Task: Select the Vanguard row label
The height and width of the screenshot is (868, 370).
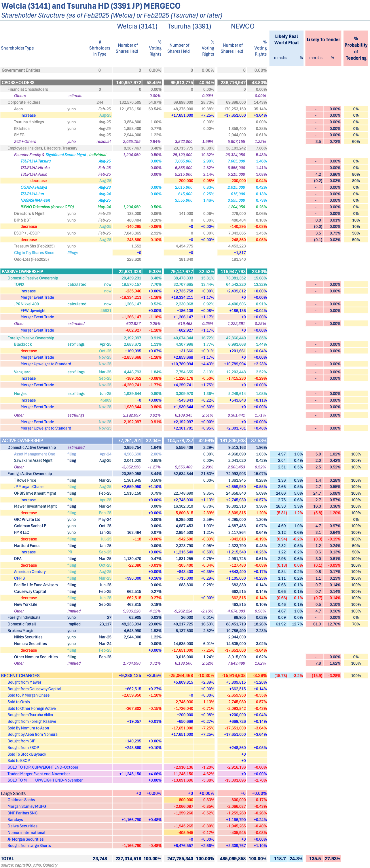Action: (x=22, y=372)
